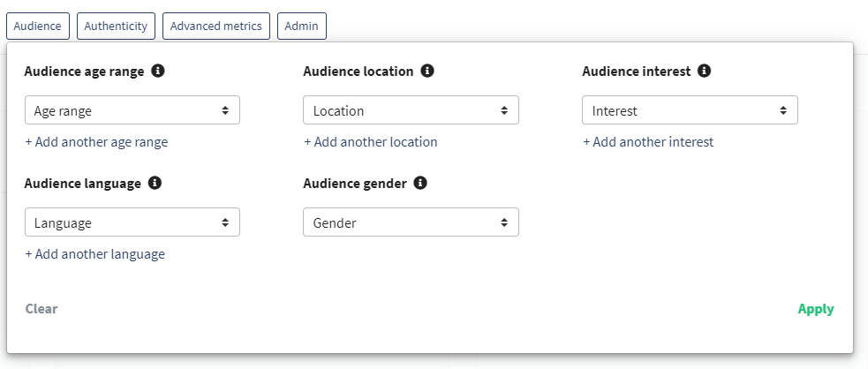Go to the Admin tab

pos(302,26)
